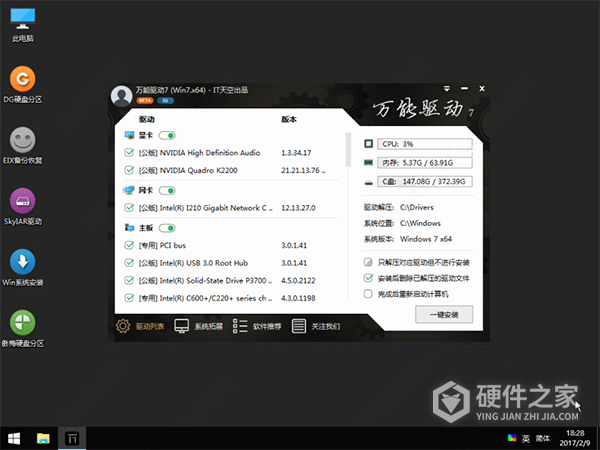
Task: Click the C:\Drivers extraction path
Action: click(x=417, y=207)
